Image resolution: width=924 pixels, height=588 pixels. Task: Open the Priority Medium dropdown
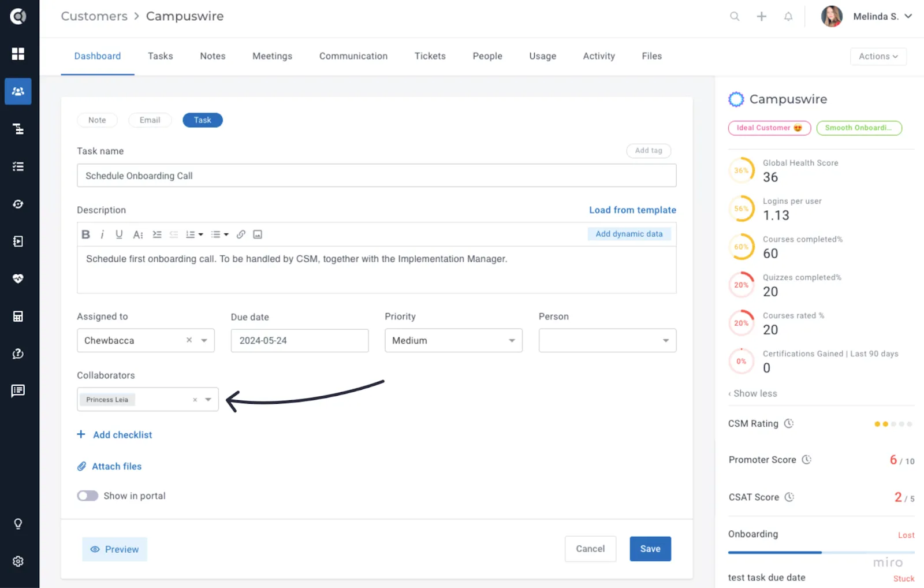(453, 341)
